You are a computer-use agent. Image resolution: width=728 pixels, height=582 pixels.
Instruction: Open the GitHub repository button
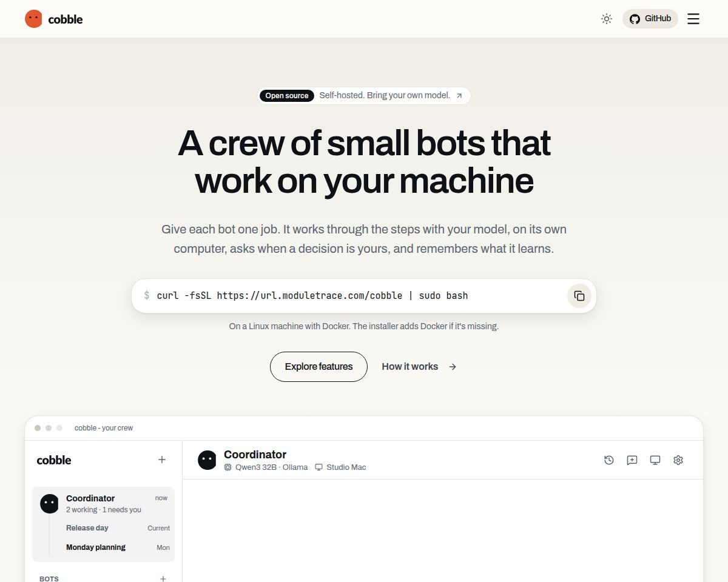click(650, 19)
